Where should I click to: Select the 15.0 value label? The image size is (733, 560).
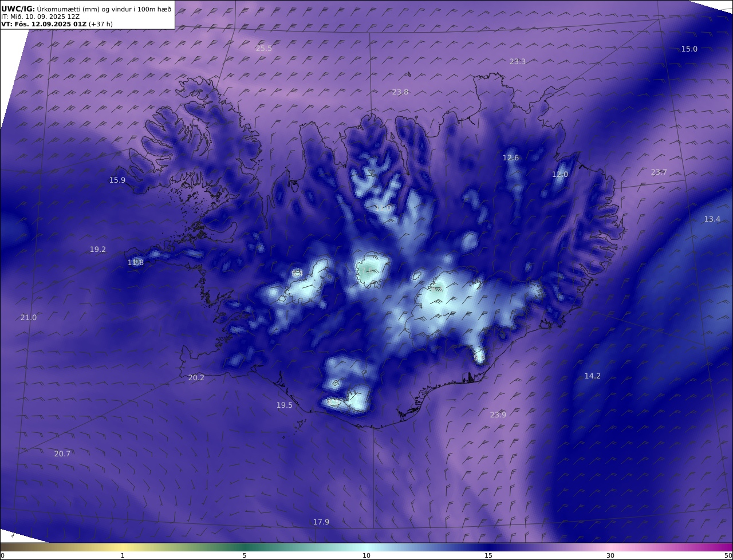689,49
